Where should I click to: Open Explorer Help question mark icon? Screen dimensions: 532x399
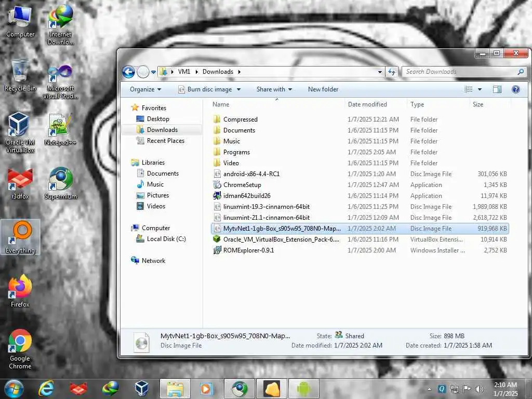(516, 89)
